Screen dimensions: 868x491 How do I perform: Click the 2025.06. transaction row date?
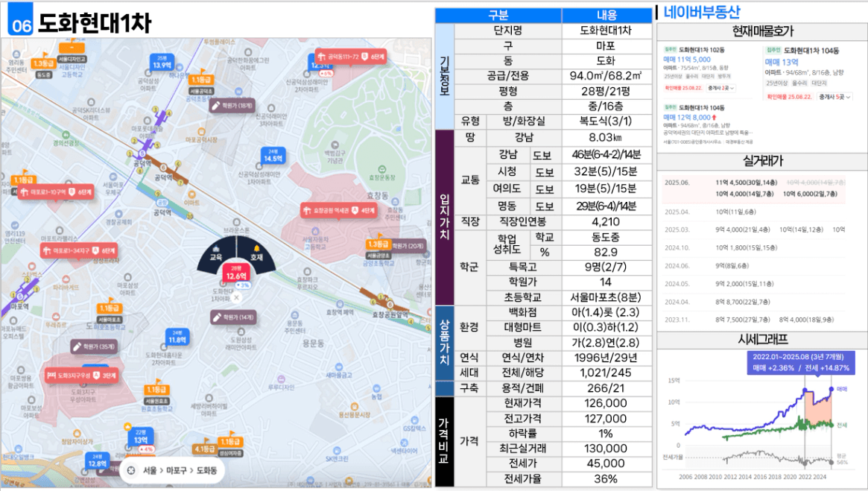click(x=677, y=182)
